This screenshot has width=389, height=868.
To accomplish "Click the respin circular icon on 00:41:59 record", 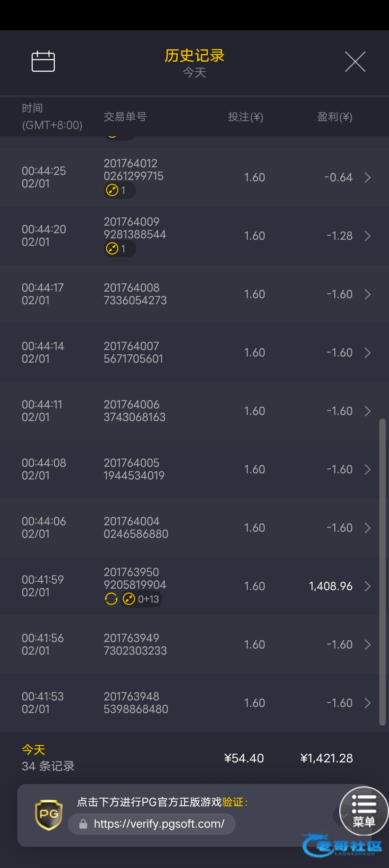I will 111,599.
